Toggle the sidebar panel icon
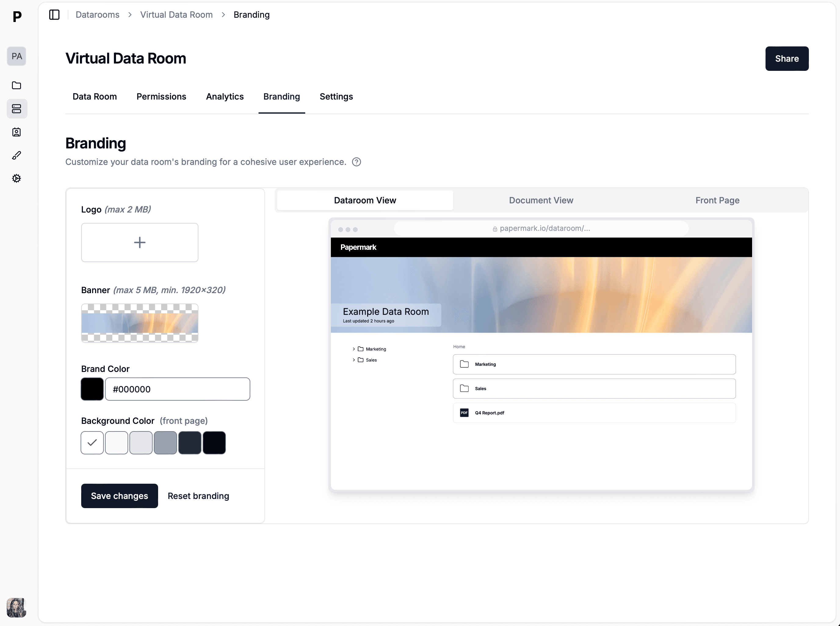Viewport: 840px width, 626px height. pos(54,15)
